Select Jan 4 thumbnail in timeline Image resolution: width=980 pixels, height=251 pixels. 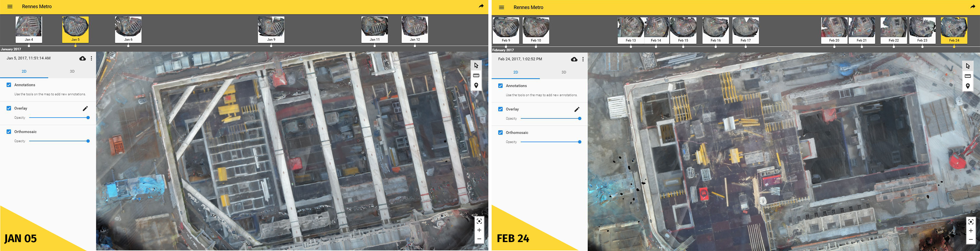pyautogui.click(x=29, y=29)
